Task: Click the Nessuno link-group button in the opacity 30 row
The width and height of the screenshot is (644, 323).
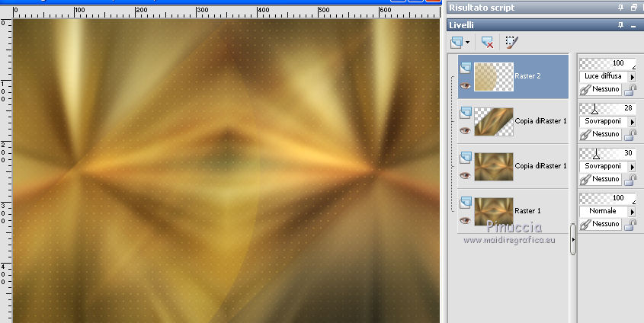Action: (x=601, y=179)
